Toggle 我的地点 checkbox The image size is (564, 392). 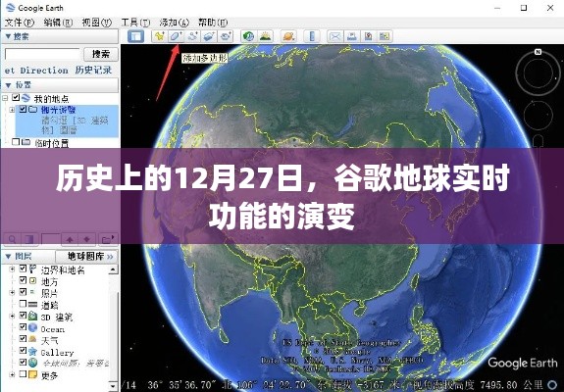tap(16, 97)
